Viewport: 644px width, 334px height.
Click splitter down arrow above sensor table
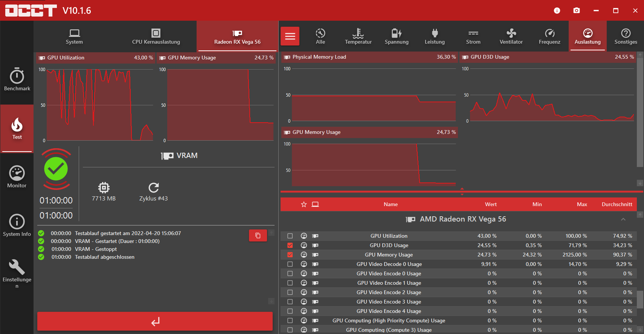click(462, 194)
